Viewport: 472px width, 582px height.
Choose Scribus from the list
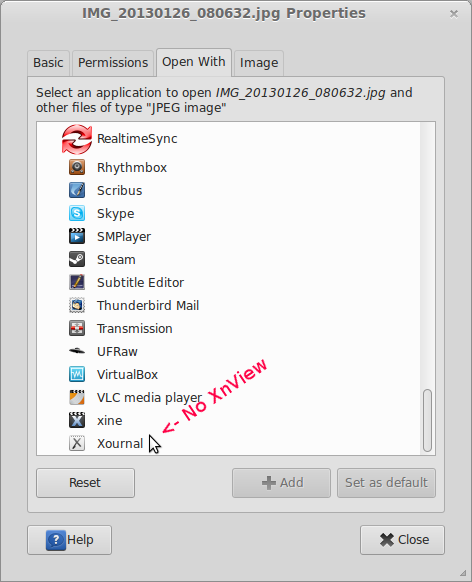click(x=119, y=191)
